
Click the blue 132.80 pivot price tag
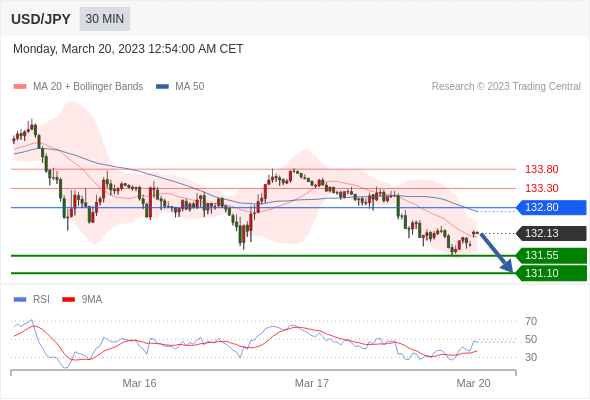(551, 207)
